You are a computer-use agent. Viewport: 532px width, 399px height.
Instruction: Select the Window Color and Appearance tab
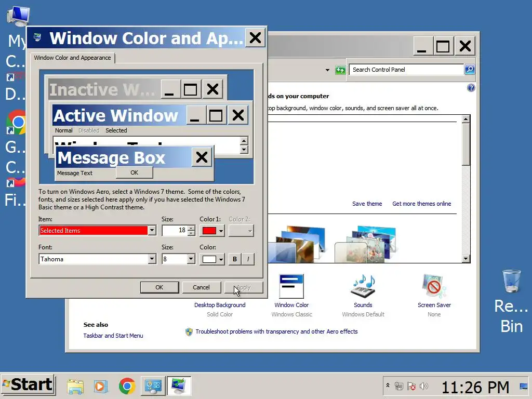72,58
